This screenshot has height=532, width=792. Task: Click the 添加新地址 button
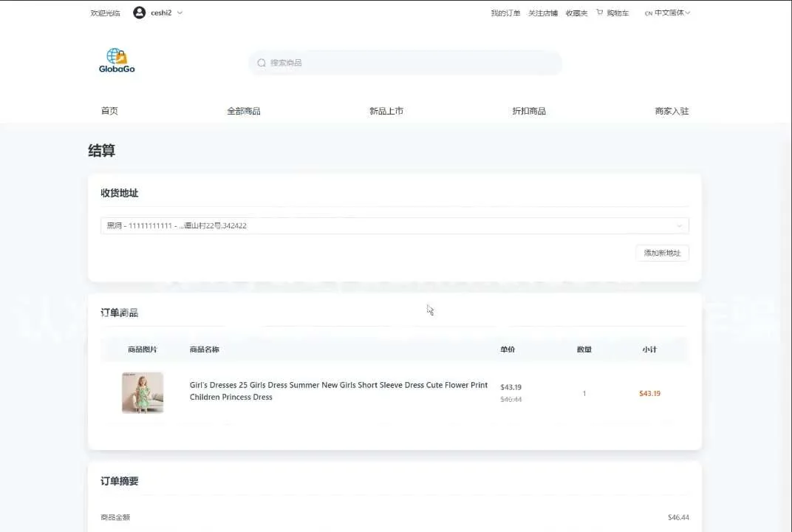pyautogui.click(x=662, y=253)
